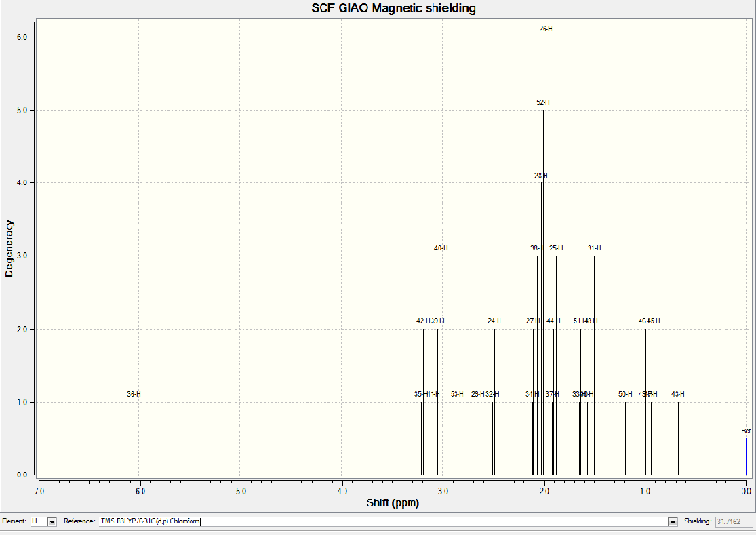Click the Shielding value field
Viewport: 756px width, 535px height.
point(734,521)
